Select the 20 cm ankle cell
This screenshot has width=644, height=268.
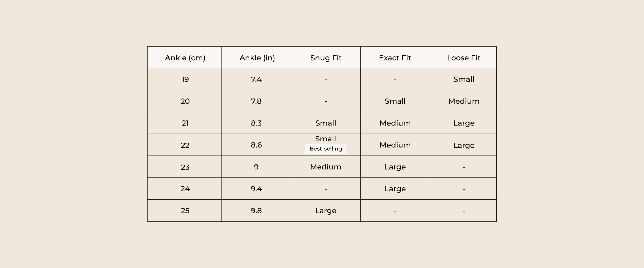point(185,101)
